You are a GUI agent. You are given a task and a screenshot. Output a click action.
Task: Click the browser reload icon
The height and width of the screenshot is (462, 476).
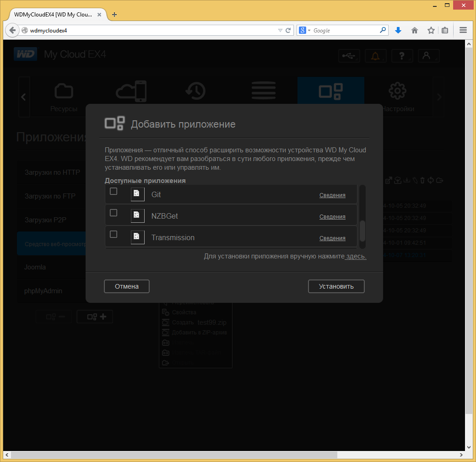point(288,30)
